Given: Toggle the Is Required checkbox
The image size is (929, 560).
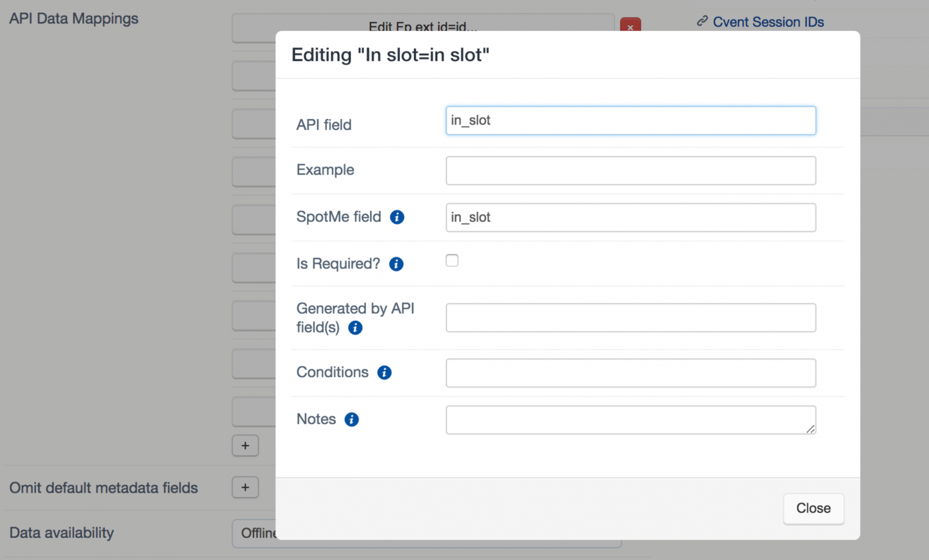Looking at the screenshot, I should (x=452, y=261).
